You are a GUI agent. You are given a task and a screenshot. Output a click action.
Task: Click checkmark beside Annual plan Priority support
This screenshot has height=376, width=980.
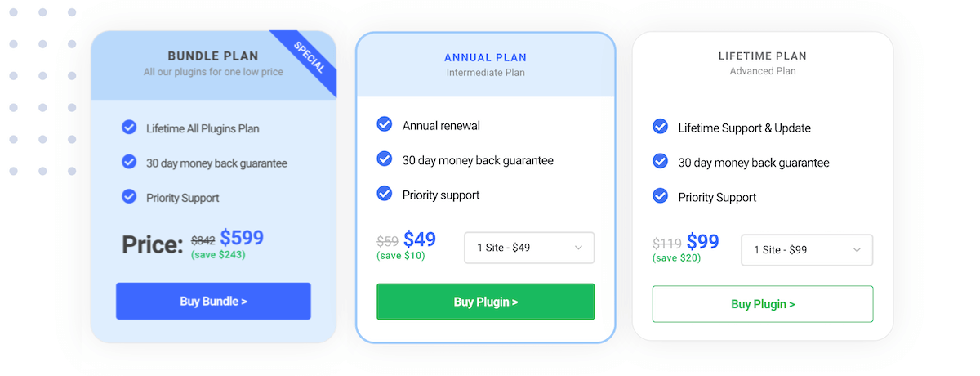click(385, 194)
